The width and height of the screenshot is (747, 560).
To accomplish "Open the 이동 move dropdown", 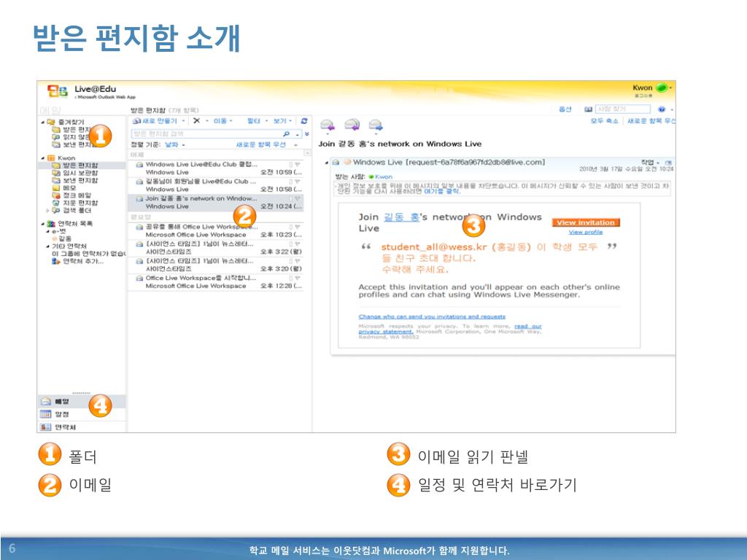I will point(222,121).
